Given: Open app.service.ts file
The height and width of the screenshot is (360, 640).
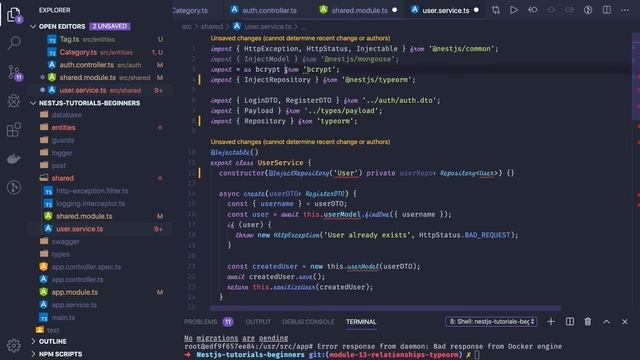Looking at the screenshot, I should click(x=74, y=304).
